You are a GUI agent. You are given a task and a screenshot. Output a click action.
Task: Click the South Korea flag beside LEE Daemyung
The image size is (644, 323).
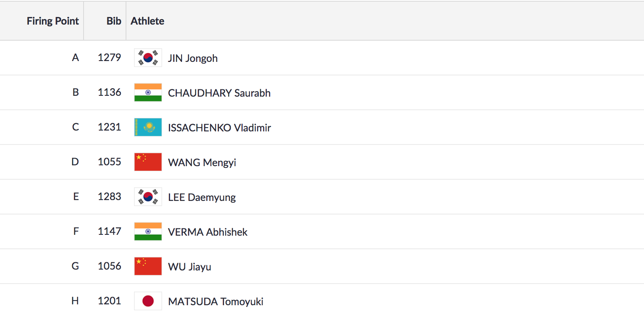148,197
